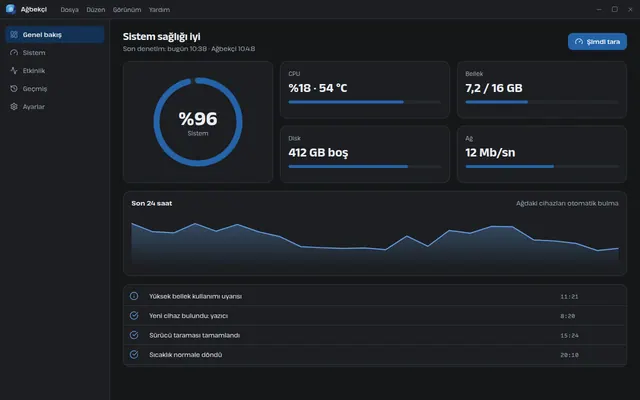Click the Sistem gauge icon in sidebar

pyautogui.click(x=14, y=53)
